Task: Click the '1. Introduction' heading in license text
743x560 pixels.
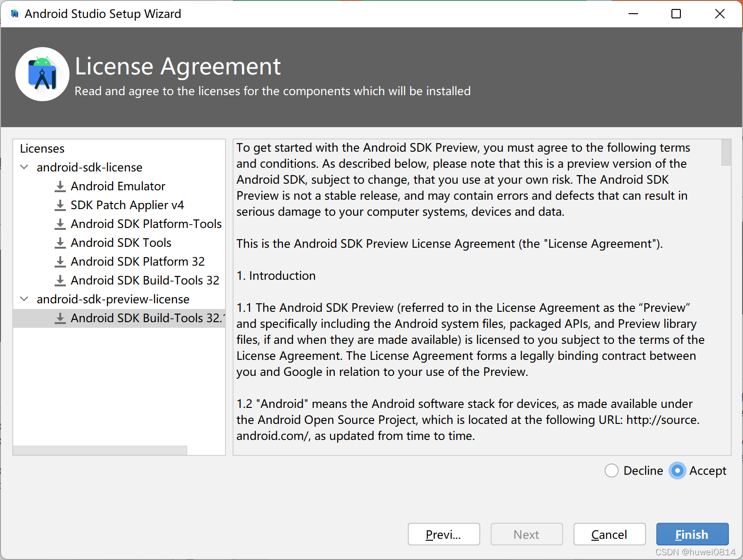Action: point(276,276)
